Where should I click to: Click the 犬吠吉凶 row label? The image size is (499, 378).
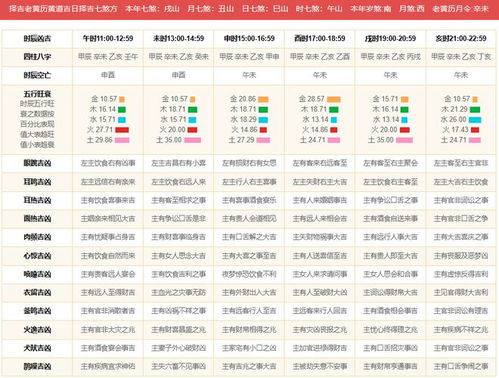pos(37,348)
